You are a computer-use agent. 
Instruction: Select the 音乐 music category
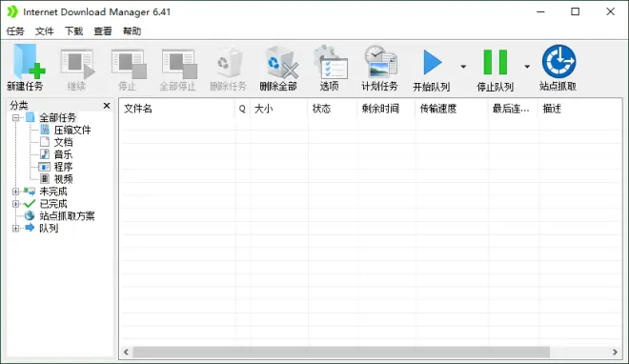(x=63, y=154)
